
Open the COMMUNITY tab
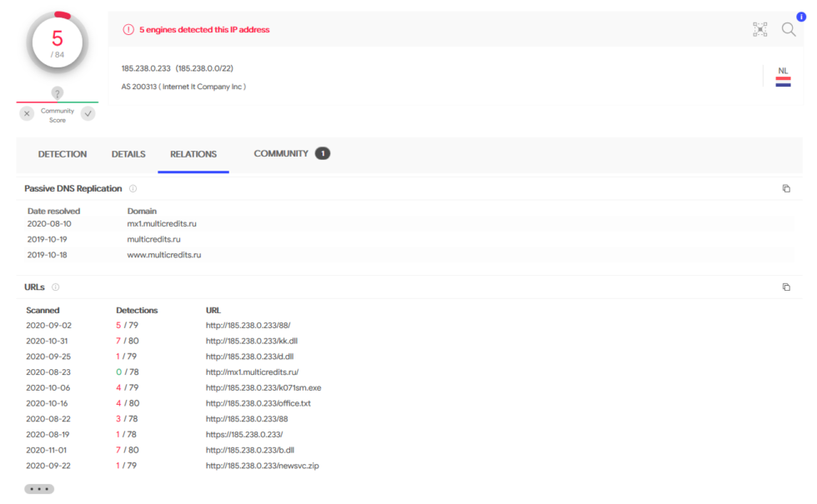coord(281,153)
